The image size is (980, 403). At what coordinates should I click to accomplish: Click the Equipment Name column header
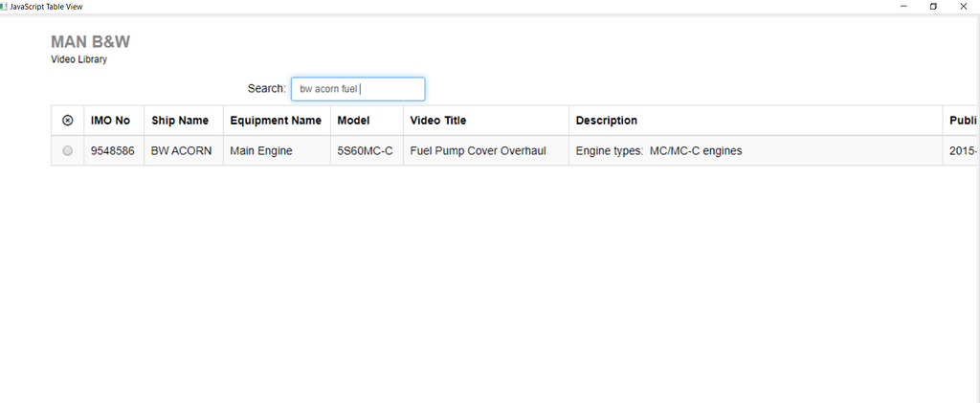[x=276, y=121]
